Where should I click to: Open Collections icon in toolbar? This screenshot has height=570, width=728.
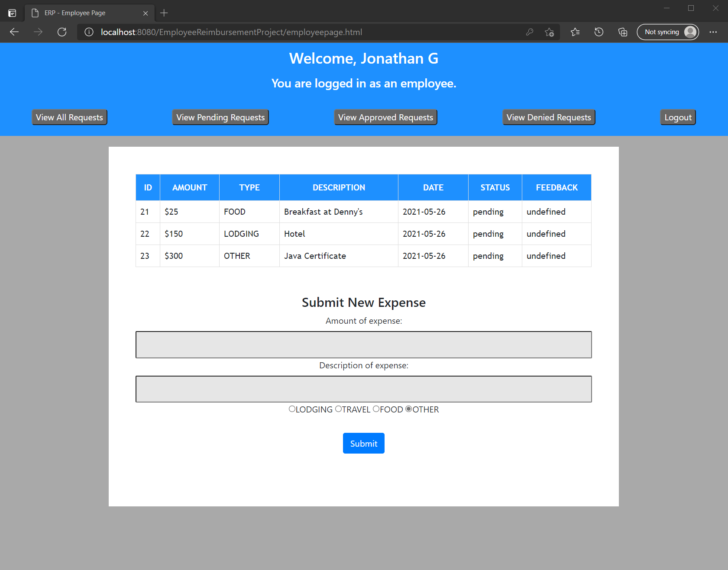(x=623, y=32)
